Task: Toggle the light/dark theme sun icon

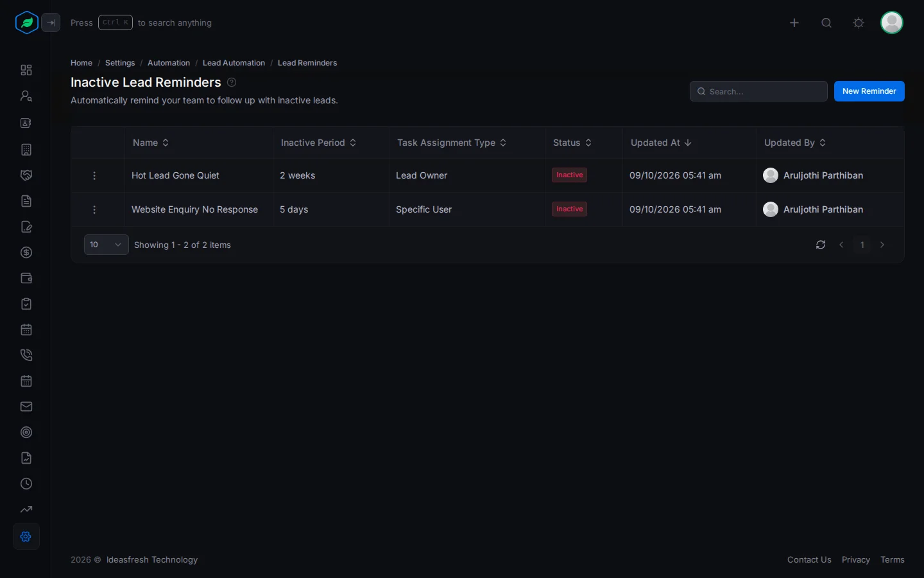Action: 859,23
